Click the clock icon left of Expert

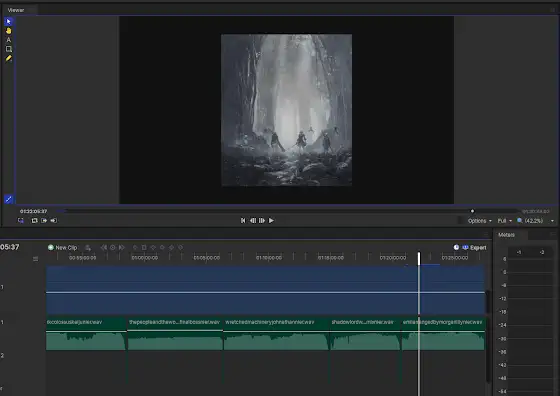click(456, 247)
